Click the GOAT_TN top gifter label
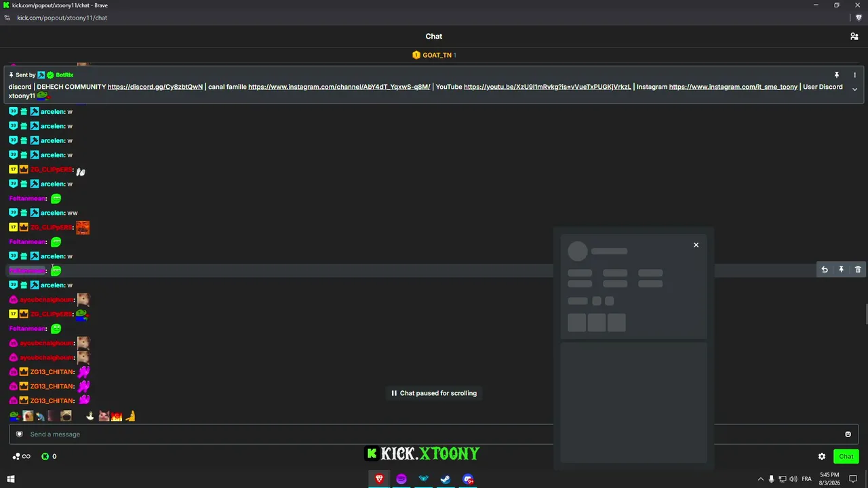Viewport: 868px width, 488px height. pyautogui.click(x=437, y=55)
